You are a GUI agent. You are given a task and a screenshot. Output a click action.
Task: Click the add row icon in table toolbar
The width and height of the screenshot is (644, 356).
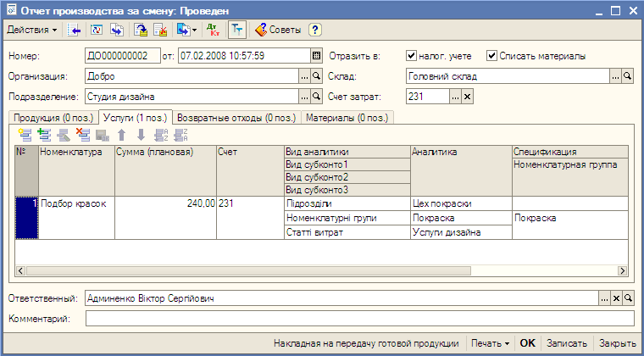(x=25, y=134)
